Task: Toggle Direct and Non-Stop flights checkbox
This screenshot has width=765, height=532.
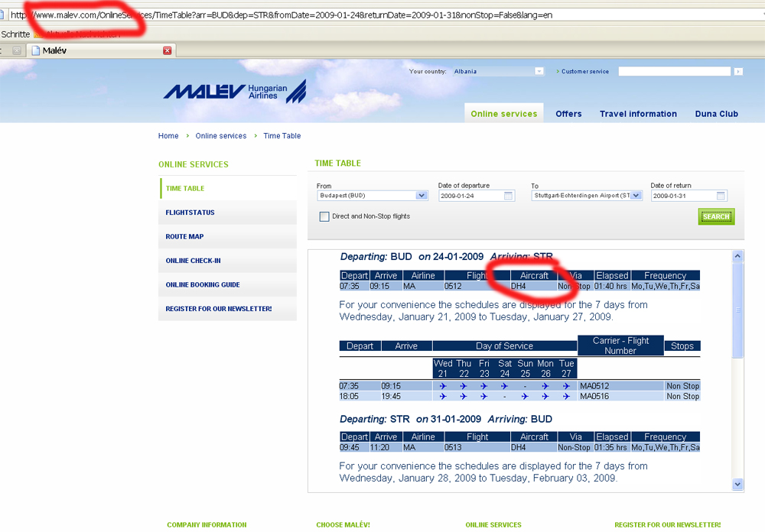Action: click(324, 216)
